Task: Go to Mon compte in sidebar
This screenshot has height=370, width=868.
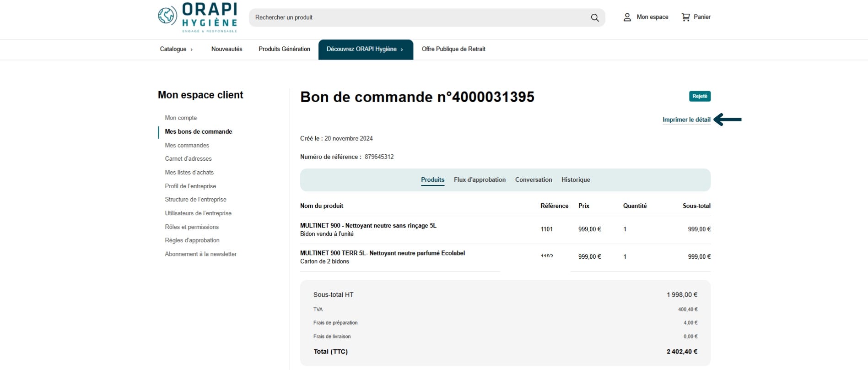Action: click(x=181, y=118)
